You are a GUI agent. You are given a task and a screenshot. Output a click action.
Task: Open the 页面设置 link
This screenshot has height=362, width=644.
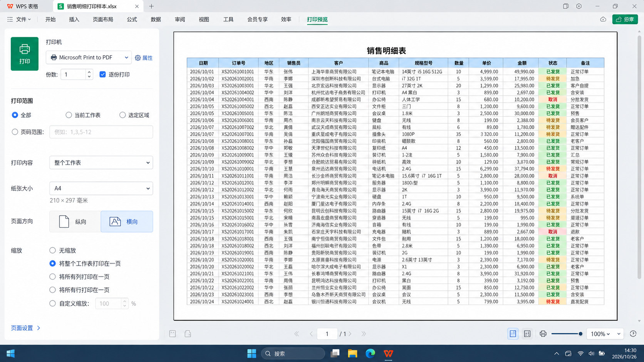[x=25, y=328]
